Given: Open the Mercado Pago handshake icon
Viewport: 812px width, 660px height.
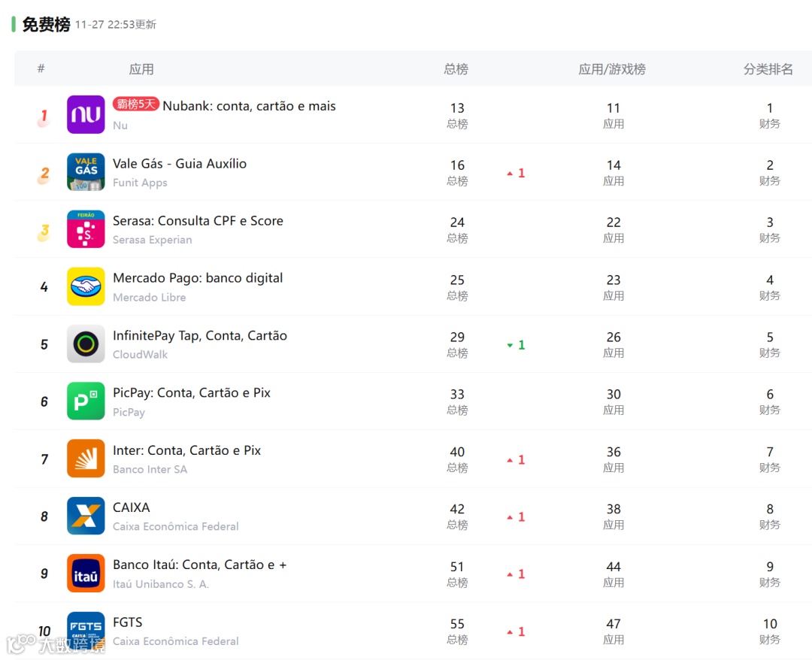Looking at the screenshot, I should (86, 286).
